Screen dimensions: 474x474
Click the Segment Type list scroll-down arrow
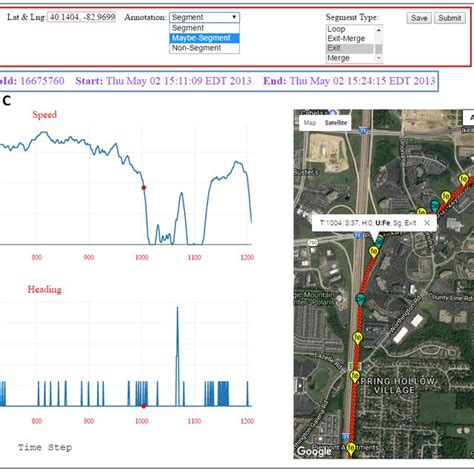pos(379,58)
